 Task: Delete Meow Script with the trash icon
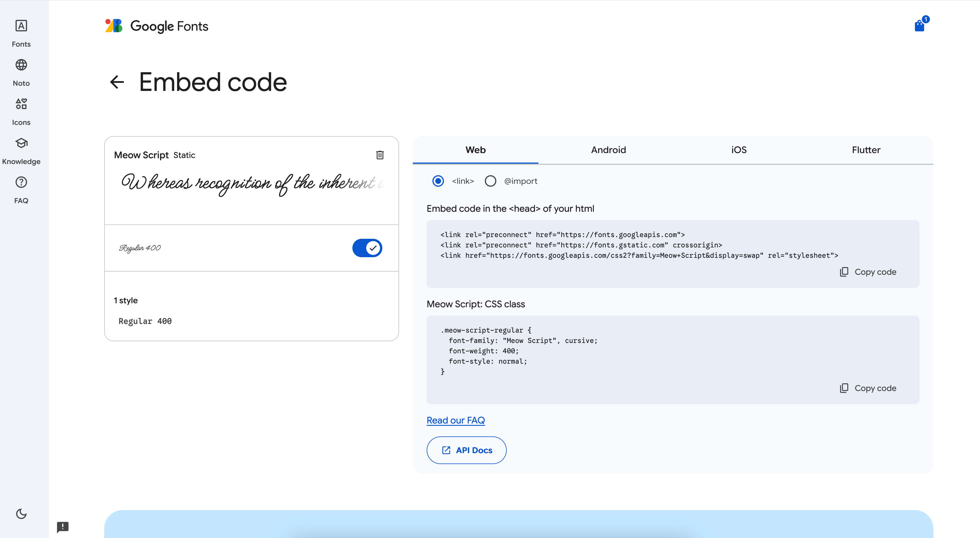click(380, 155)
